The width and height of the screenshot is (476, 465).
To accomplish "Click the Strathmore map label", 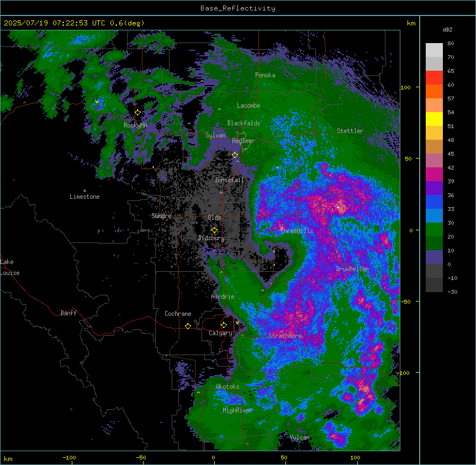I will point(285,336).
